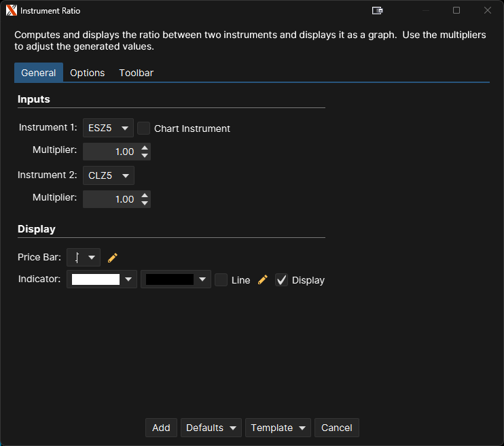Click the application logo in title bar

pos(11,11)
